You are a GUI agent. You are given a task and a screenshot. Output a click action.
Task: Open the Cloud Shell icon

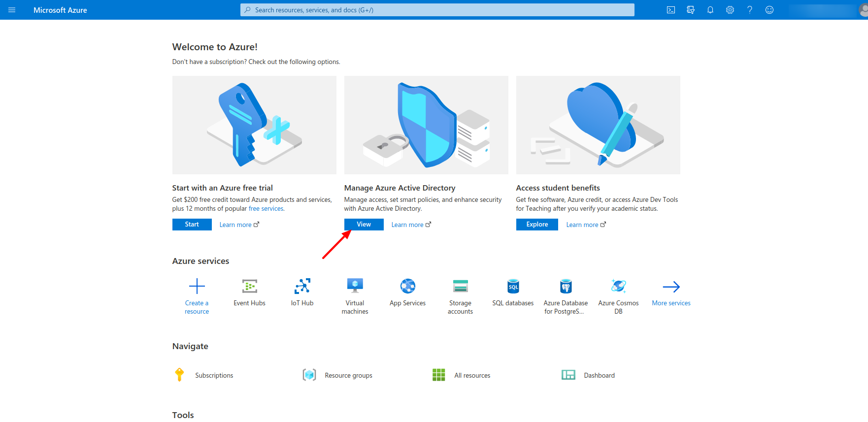(x=670, y=10)
